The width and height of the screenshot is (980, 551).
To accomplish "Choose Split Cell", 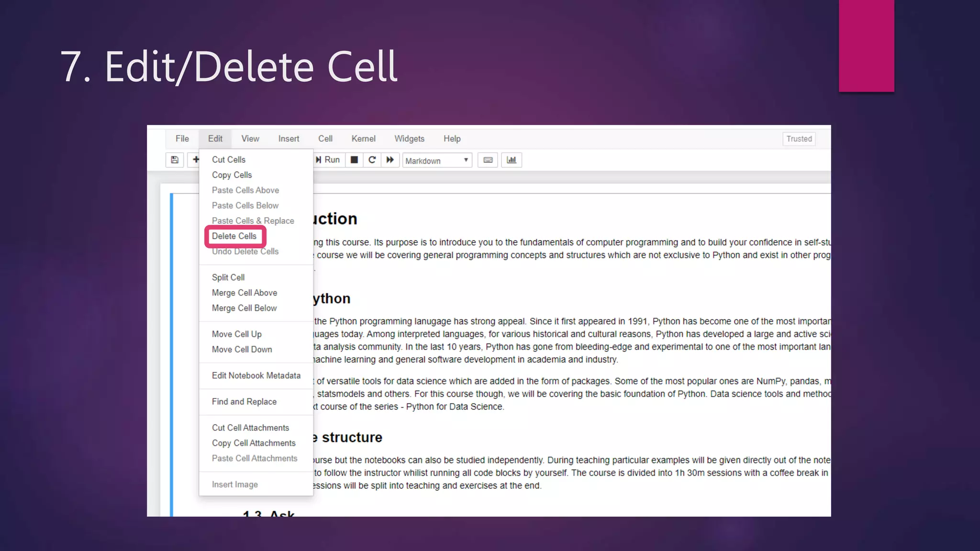I will point(256,277).
